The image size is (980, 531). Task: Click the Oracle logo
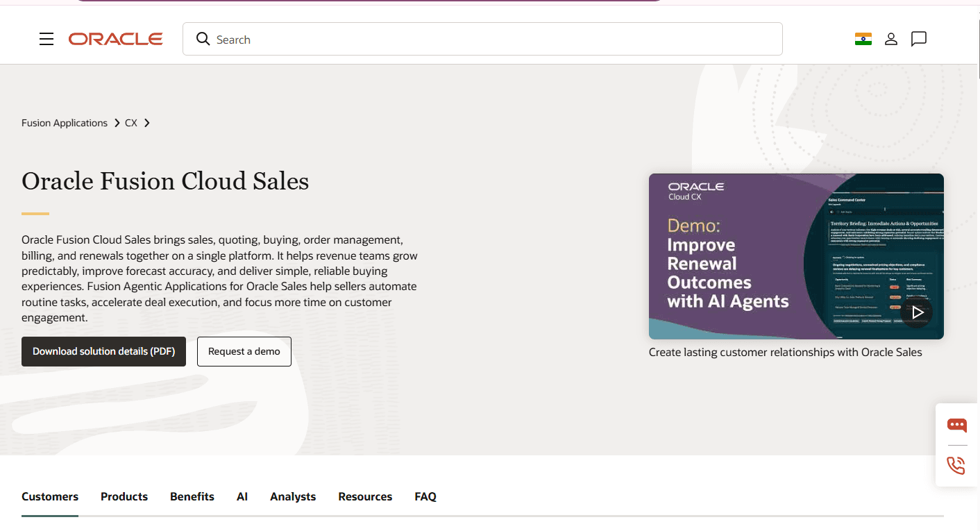tap(116, 39)
